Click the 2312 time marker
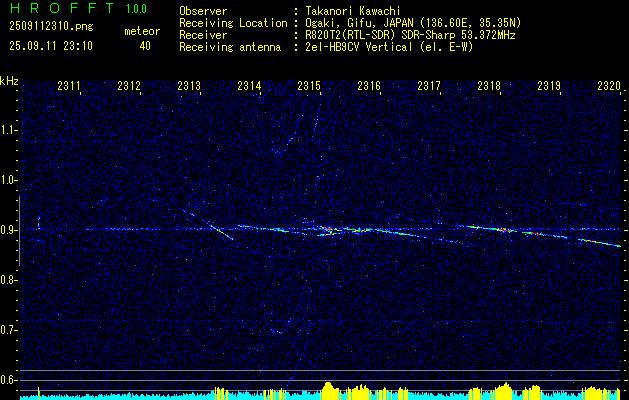 129,85
